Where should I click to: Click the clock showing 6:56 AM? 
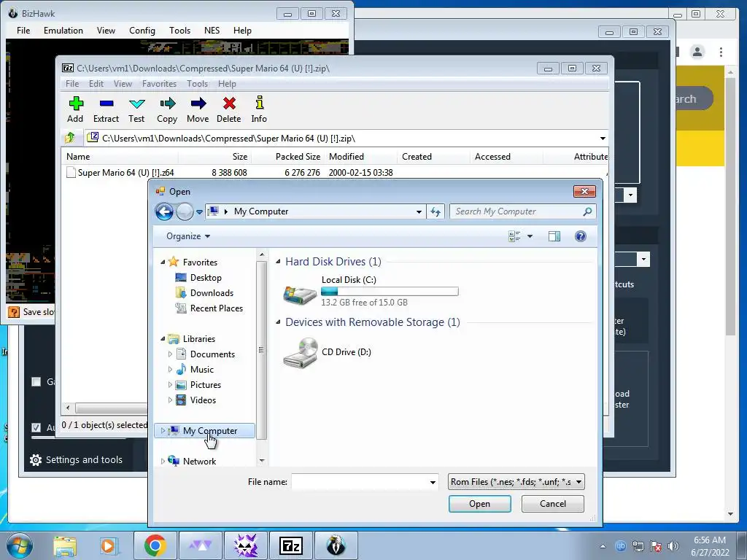709,540
